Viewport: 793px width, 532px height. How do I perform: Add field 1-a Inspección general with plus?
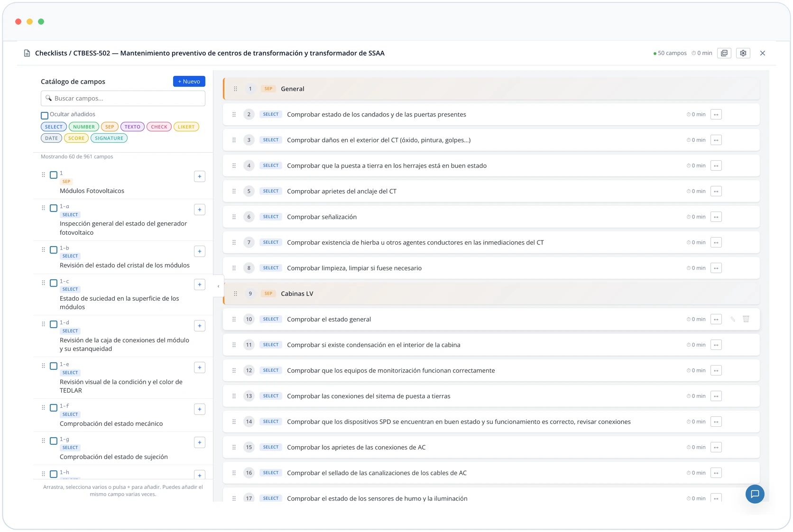[x=200, y=210]
